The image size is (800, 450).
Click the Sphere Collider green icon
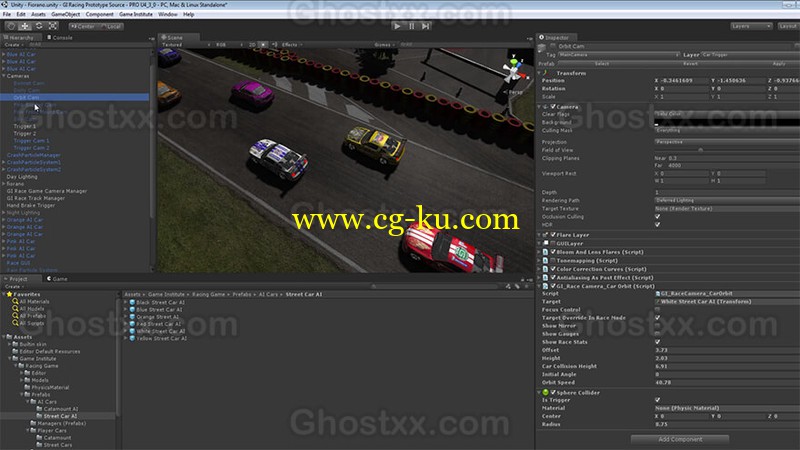point(545,392)
